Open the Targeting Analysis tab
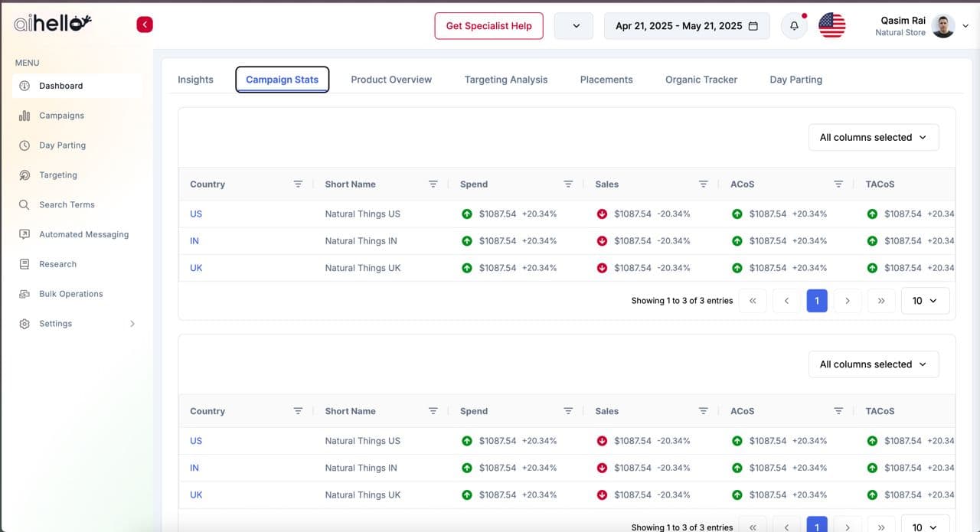This screenshot has height=532, width=980. coord(506,80)
